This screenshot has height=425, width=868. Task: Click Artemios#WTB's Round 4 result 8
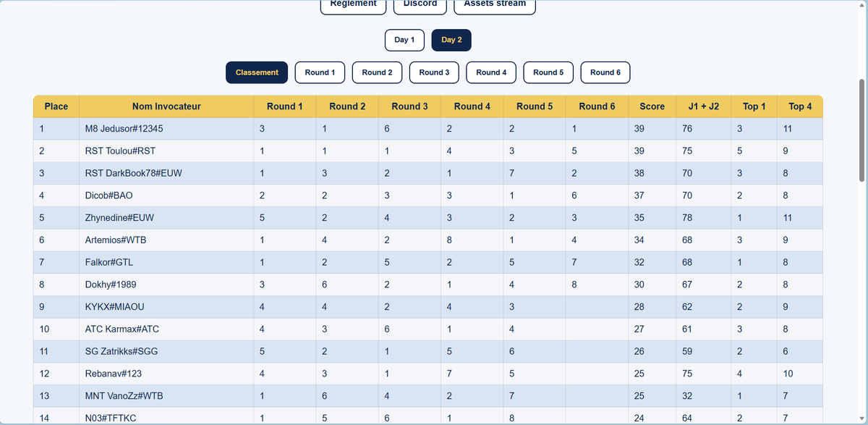[449, 240]
